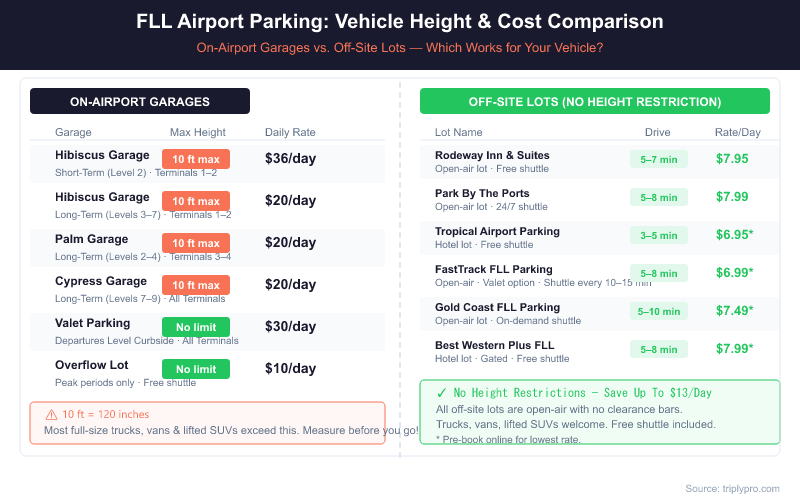Viewport: 800px width, 500px height.
Task: Open Rodeway Inn & Suites lot name
Action: click(492, 155)
